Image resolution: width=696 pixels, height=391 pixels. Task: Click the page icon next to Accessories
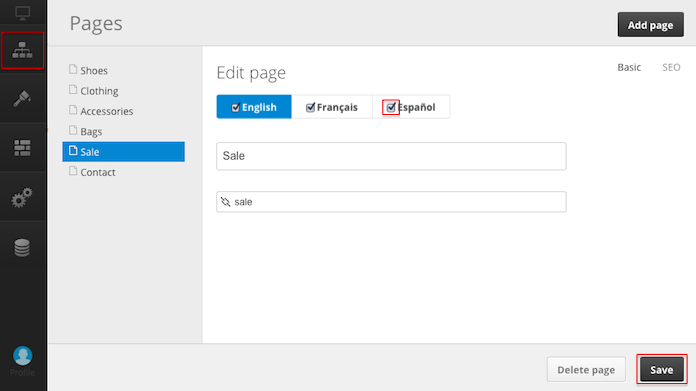(73, 110)
